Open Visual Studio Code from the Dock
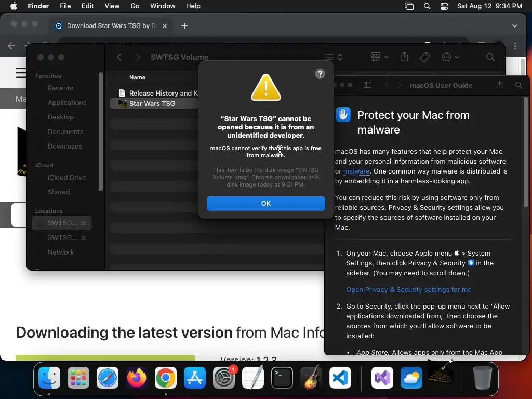Viewport: 532px width, 399px height. point(340,378)
